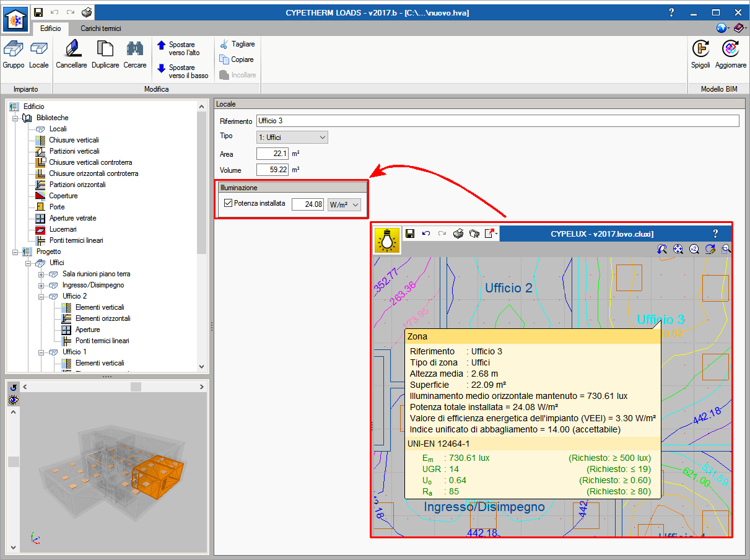This screenshot has height=560, width=750.
Task: Click the Riferimento field with Ufficio 3
Action: pyautogui.click(x=498, y=121)
